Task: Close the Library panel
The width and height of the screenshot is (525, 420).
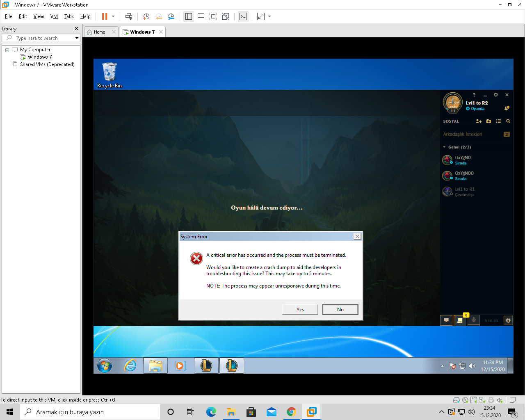Action: pyautogui.click(x=76, y=29)
